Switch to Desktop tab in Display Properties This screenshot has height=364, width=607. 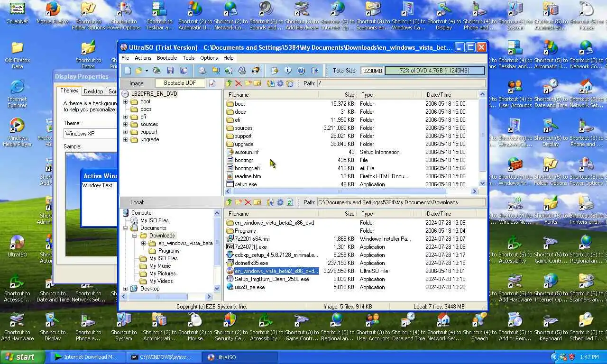point(93,91)
